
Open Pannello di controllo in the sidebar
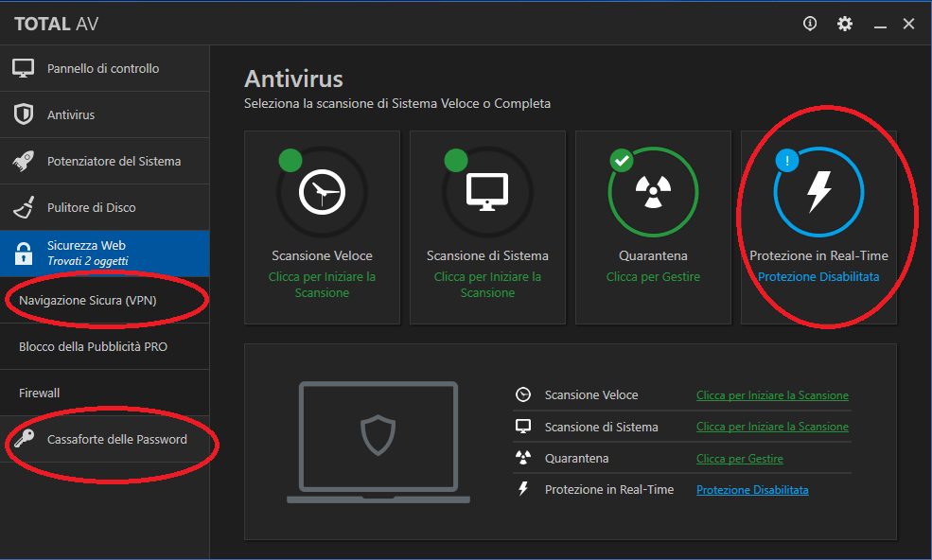[103, 68]
